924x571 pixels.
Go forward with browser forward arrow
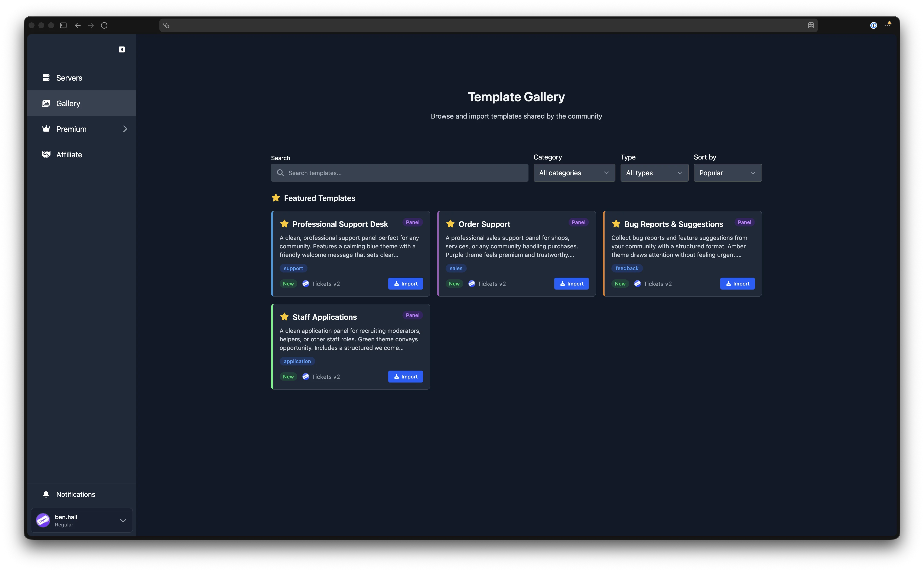tap(91, 25)
